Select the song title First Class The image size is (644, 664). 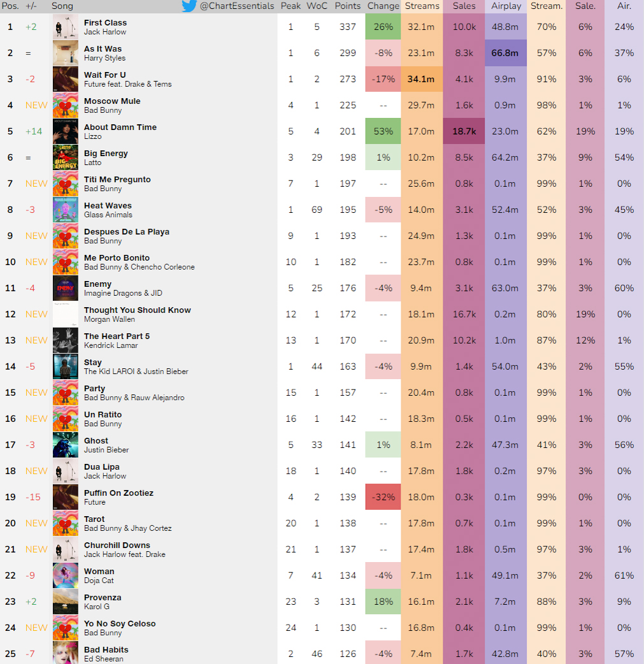pos(106,22)
